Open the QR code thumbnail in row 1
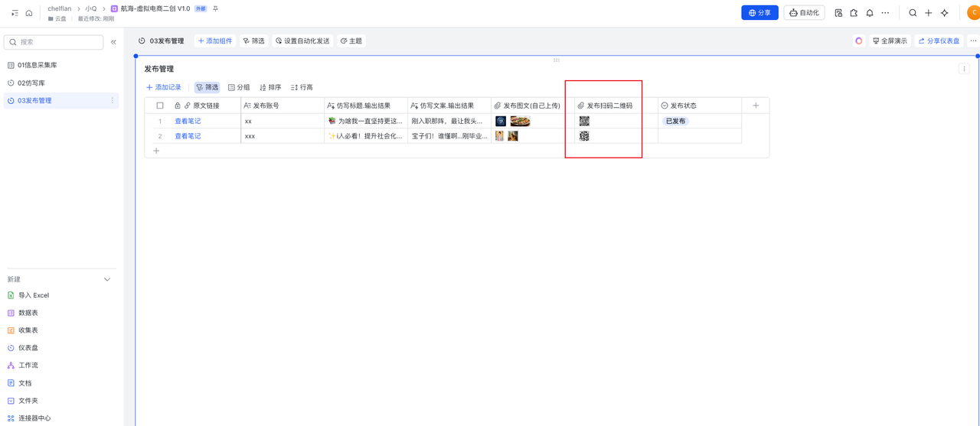The width and height of the screenshot is (980, 426). click(x=584, y=121)
